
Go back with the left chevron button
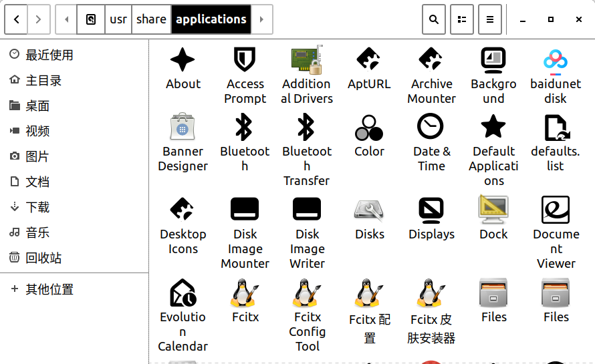(x=16, y=19)
